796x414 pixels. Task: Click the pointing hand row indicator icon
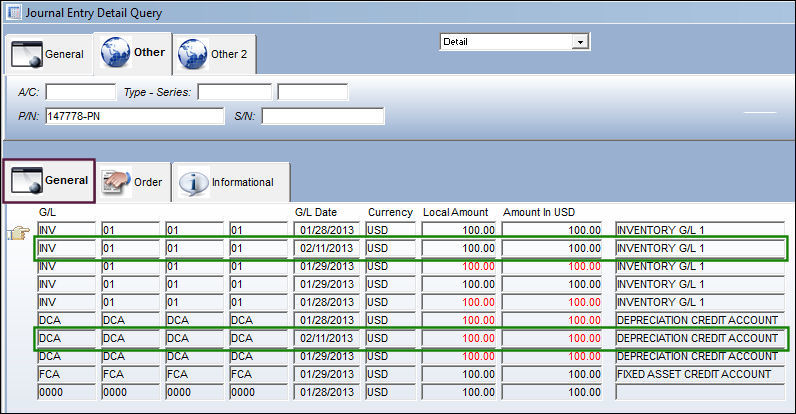click(x=19, y=232)
